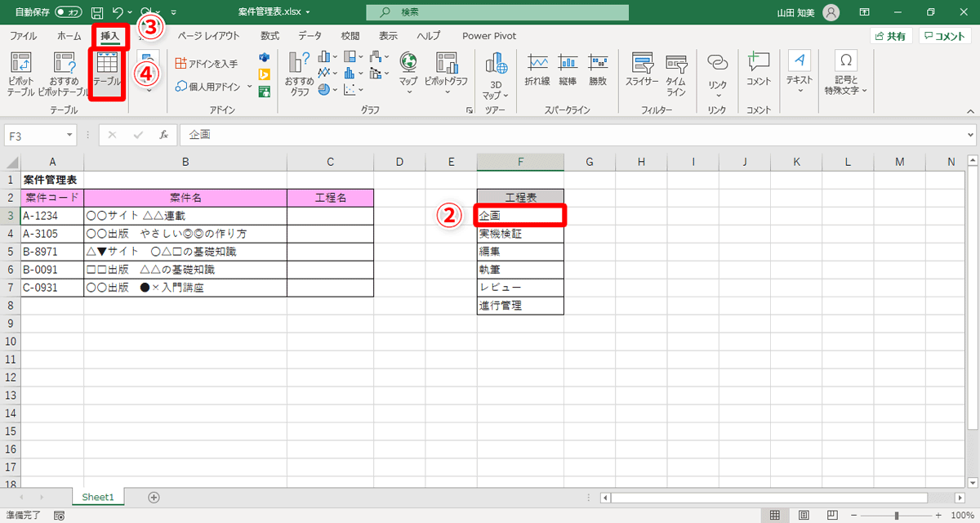Open the テキスト dropdown
Image resolution: width=980 pixels, height=523 pixels.
799,74
